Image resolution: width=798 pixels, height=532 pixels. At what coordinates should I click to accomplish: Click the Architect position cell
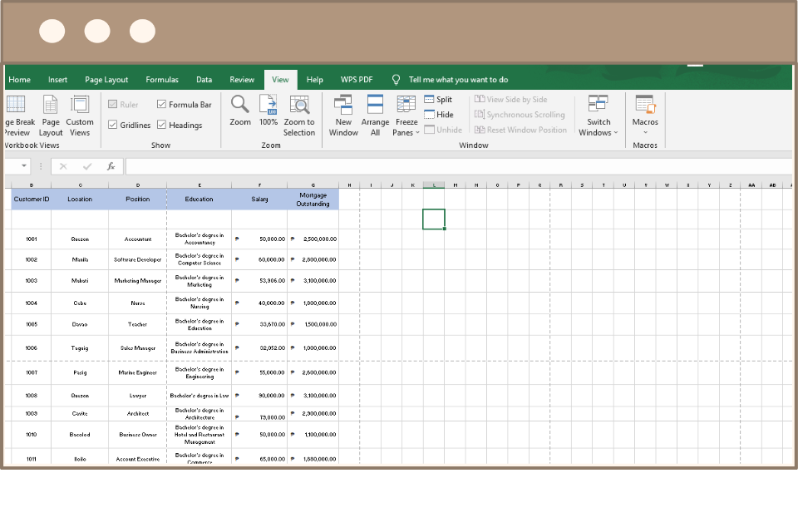pyautogui.click(x=137, y=413)
